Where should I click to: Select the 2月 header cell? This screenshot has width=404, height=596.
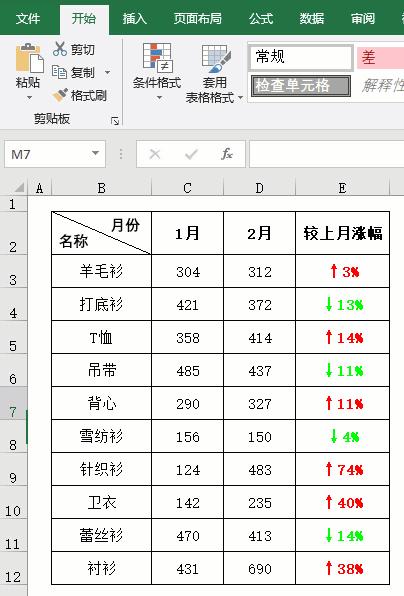(259, 233)
